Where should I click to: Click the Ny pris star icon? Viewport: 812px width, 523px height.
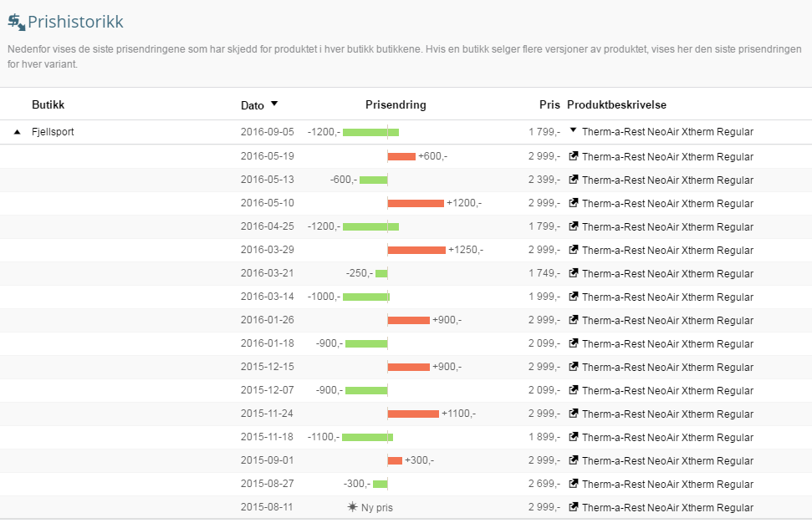tap(353, 507)
